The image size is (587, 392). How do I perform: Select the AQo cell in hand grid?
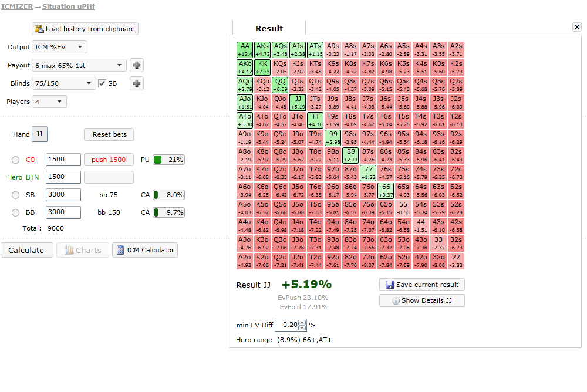[x=245, y=85]
